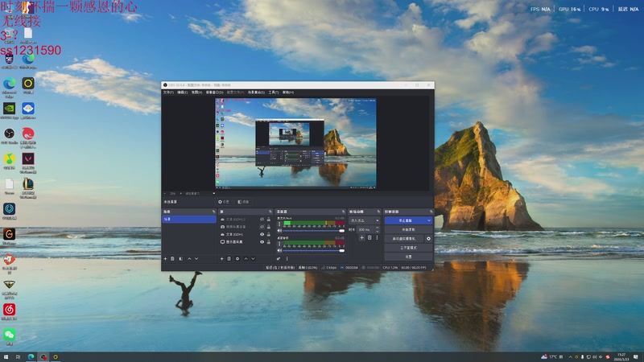The image size is (644, 362).
Task: Click the Start Recording button
Action: click(x=408, y=230)
